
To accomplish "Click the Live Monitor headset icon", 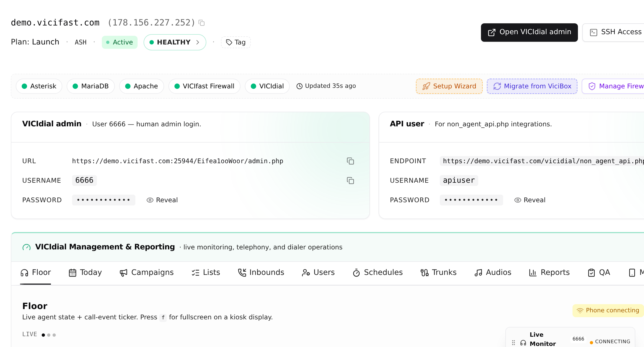I will coord(523,343).
